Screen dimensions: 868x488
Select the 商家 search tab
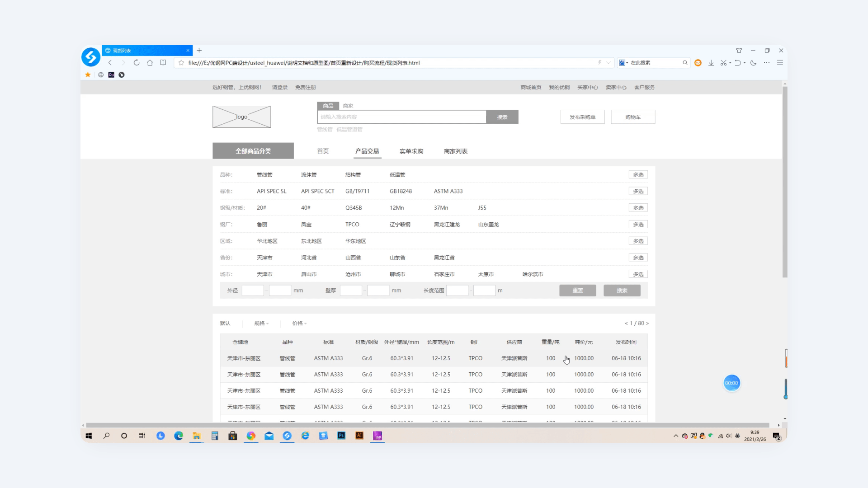(348, 106)
